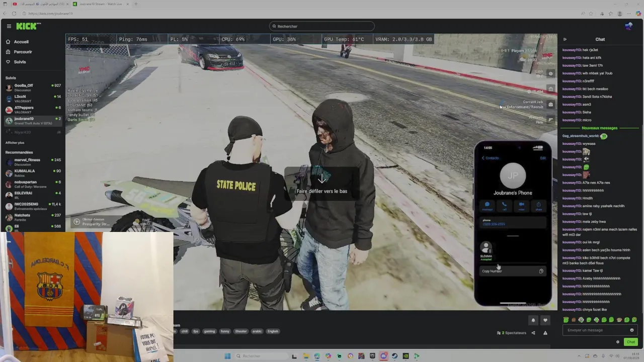
Task: Click the share icon below stream
Action: point(533,333)
